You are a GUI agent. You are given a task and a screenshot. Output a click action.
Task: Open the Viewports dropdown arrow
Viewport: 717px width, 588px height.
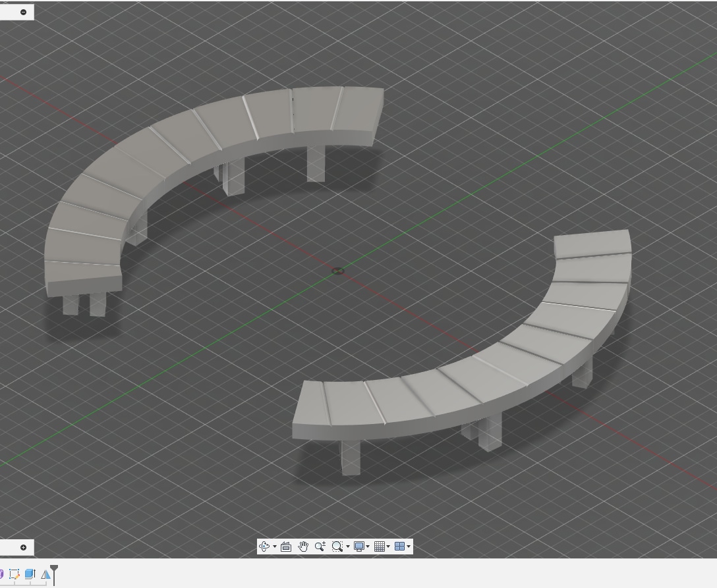pos(409,547)
